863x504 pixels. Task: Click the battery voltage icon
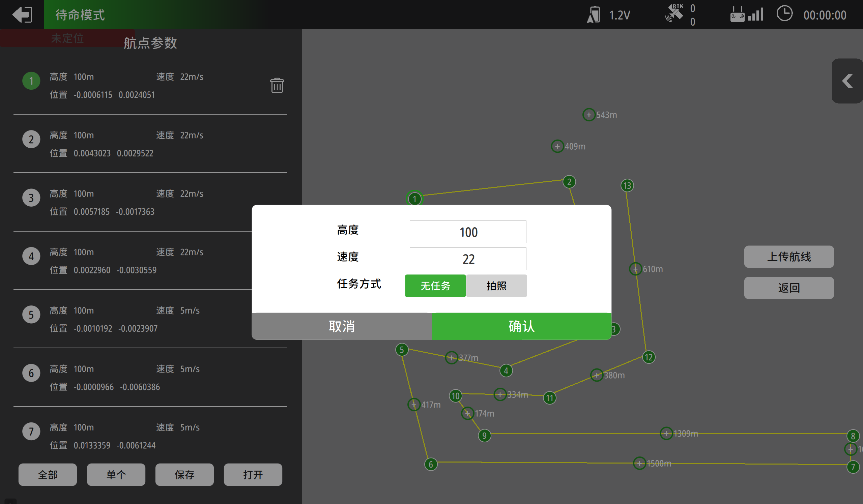(x=594, y=15)
